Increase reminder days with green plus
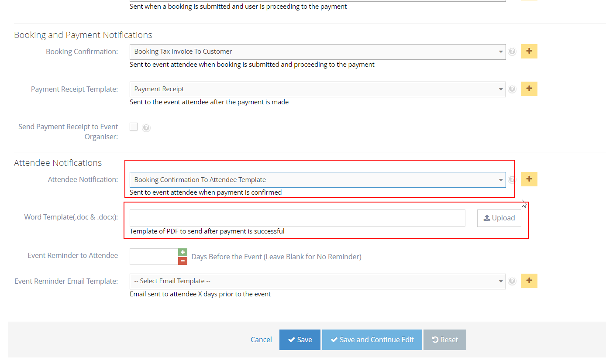 tap(182, 252)
